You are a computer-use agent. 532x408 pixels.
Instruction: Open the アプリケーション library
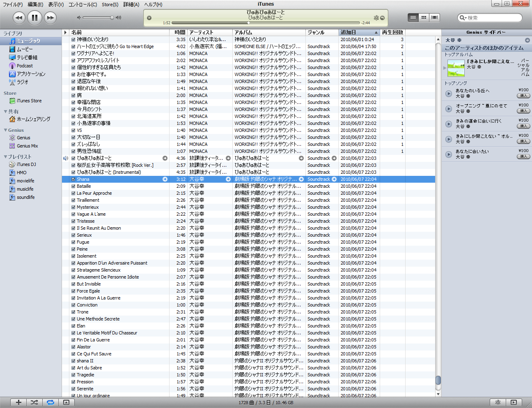28,74
